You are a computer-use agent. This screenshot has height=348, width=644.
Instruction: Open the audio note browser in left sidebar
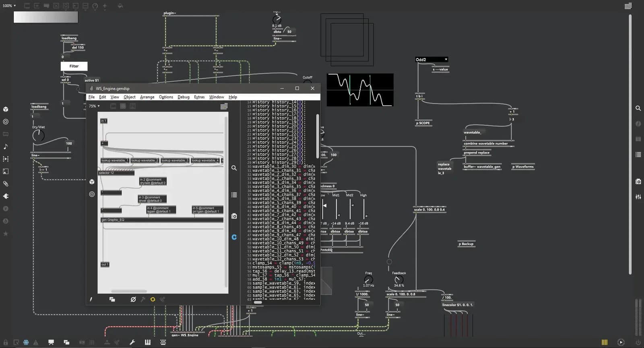point(6,147)
